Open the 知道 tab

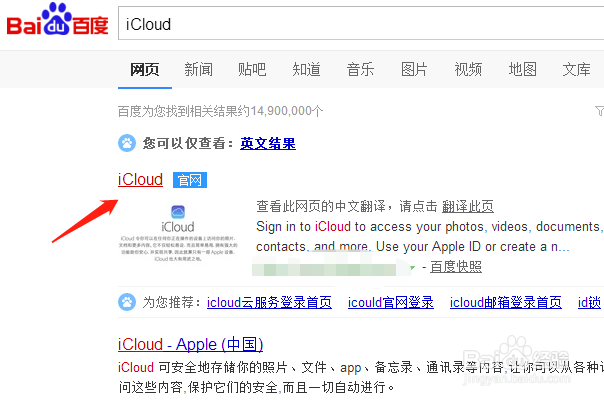pyautogui.click(x=306, y=69)
